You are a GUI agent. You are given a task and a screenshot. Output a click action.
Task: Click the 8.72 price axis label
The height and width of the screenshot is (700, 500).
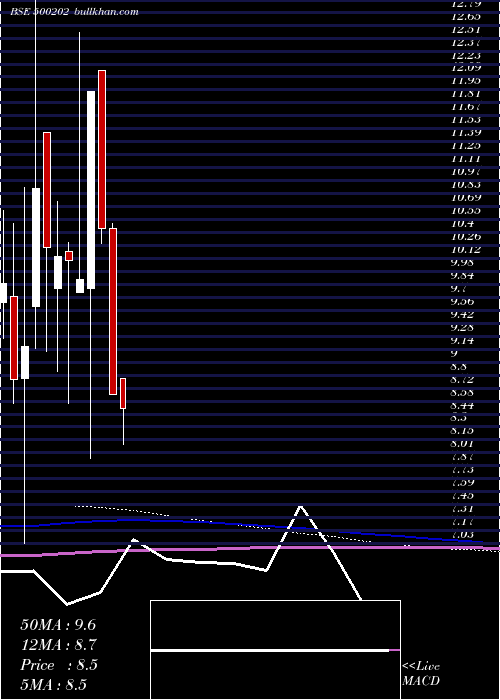click(462, 379)
